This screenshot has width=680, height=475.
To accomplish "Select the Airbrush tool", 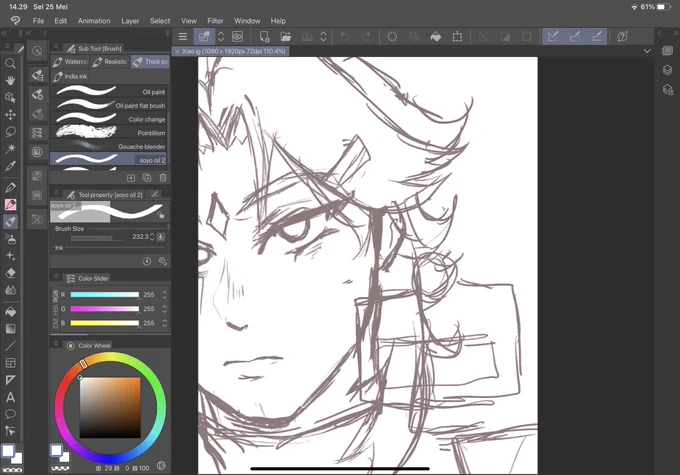I will [x=10, y=239].
